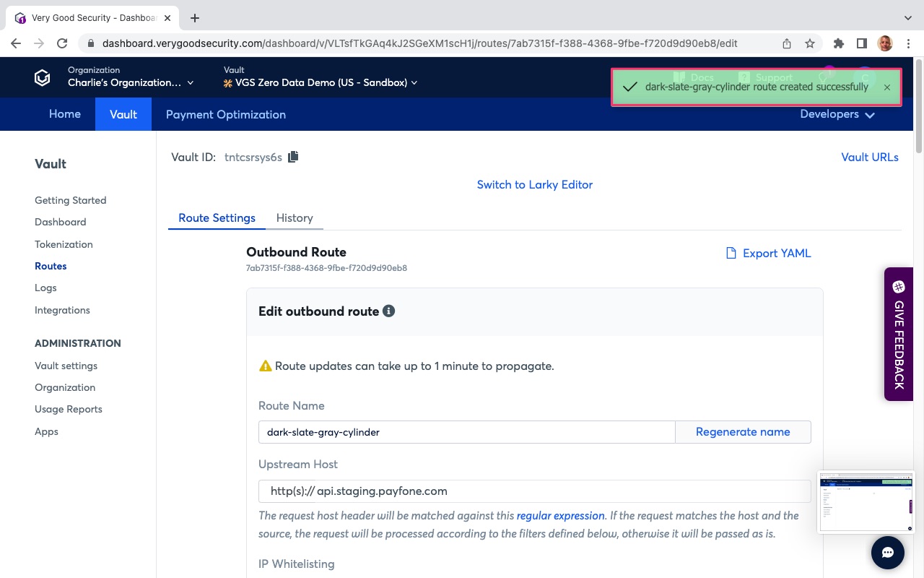Open Tokenization in the sidebar

pos(64,244)
